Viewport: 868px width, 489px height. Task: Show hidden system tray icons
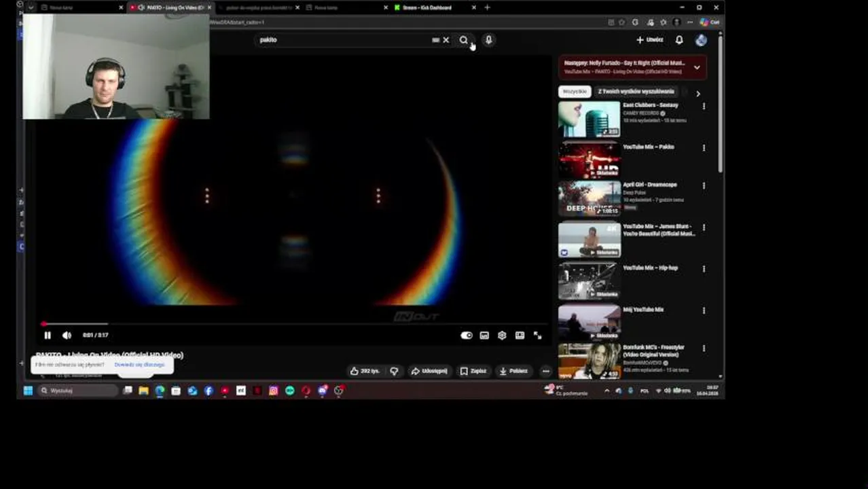607,391
